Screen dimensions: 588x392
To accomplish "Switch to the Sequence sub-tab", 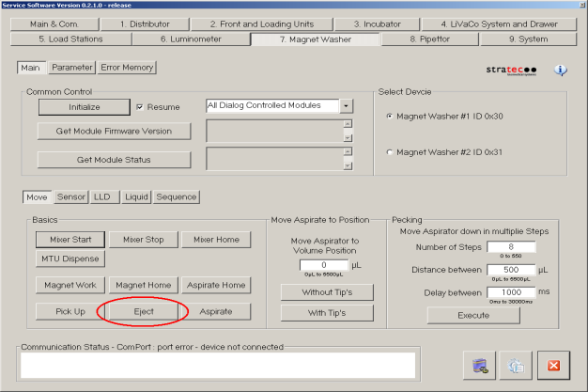I will [x=177, y=196].
